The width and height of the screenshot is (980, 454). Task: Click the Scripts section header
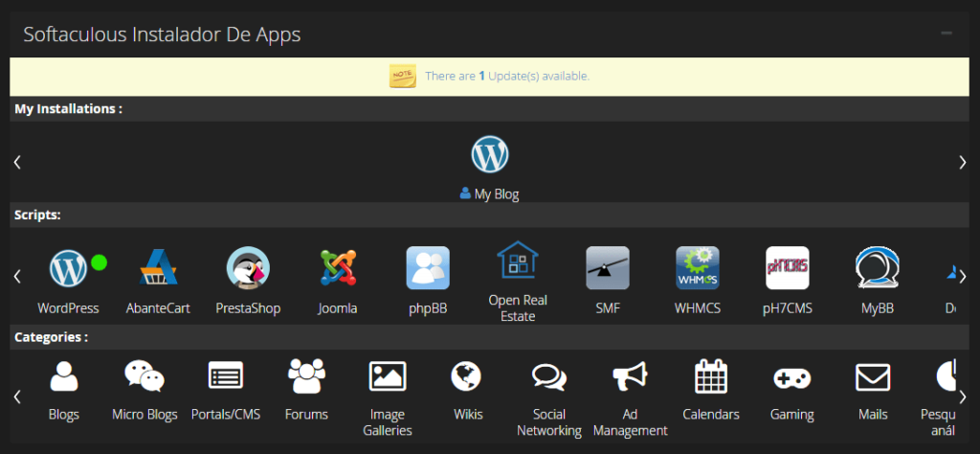pos(37,216)
